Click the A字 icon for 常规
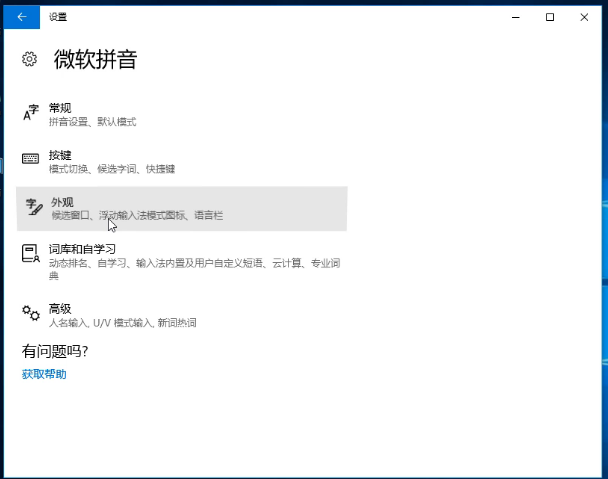Screen dimensions: 608x479 coord(31,113)
